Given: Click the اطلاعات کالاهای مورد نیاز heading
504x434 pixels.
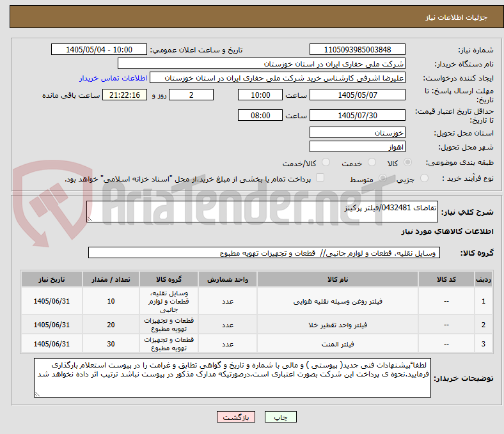Looking at the screenshot, I should [447, 231].
